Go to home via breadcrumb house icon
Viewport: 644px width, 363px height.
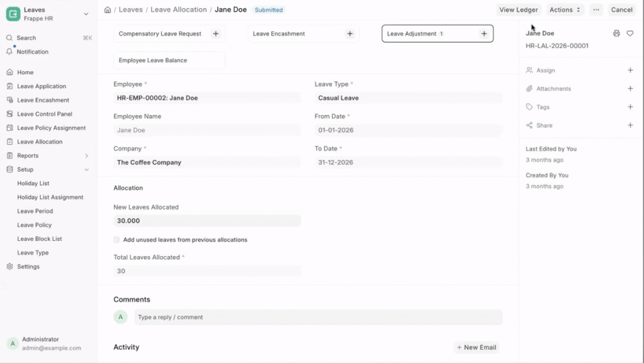pos(108,10)
